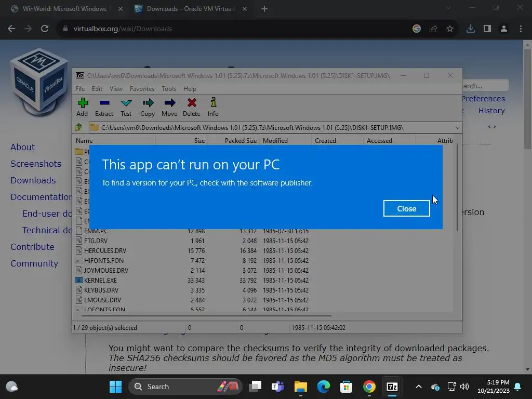The width and height of the screenshot is (532, 399).
Task: Open the Contribute sidebar link
Action: (x=32, y=247)
